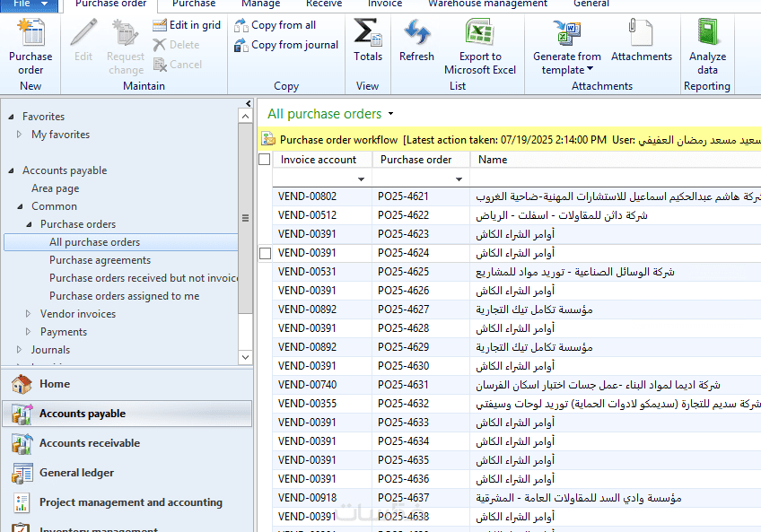761x532 pixels.
Task: Click the Analyze data icon
Action: click(708, 32)
